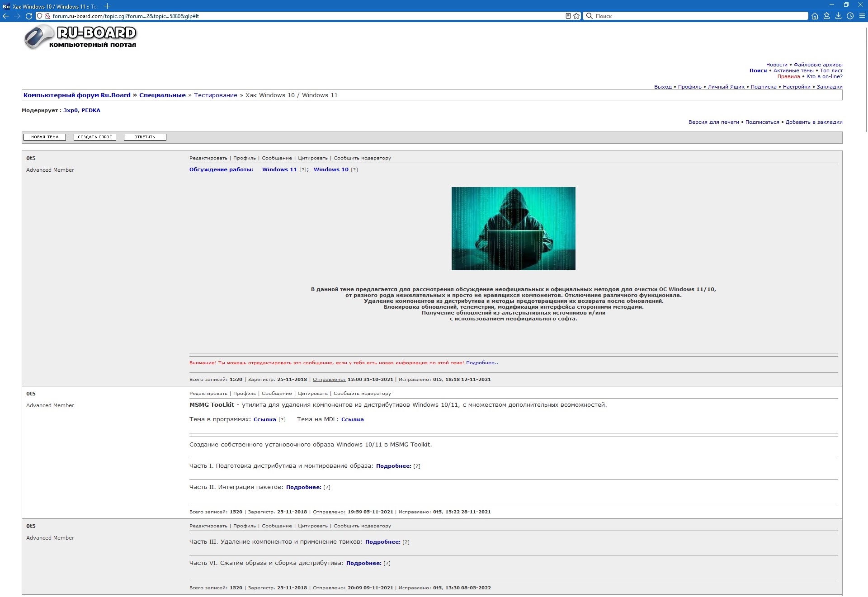Viewport: 868px width, 597px height.
Task: Open the top Подписка link
Action: coord(764,87)
